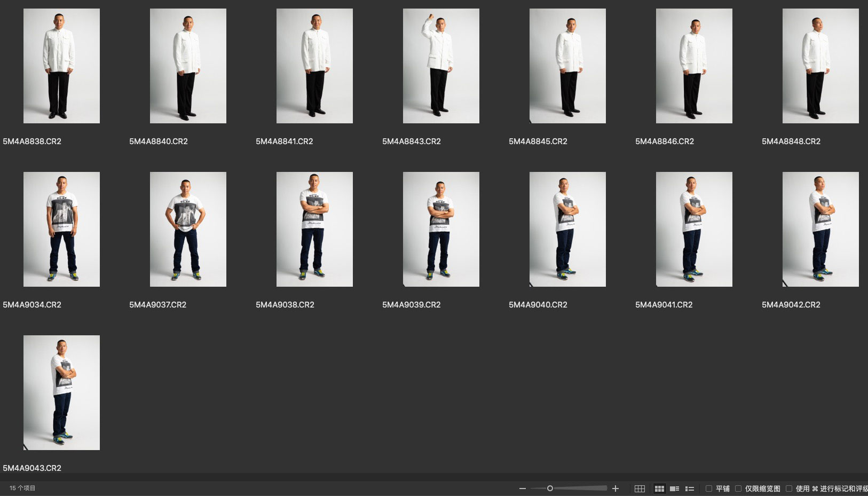Enable the 平铺 checkbox
Viewport: 868px width, 496px height.
(709, 489)
